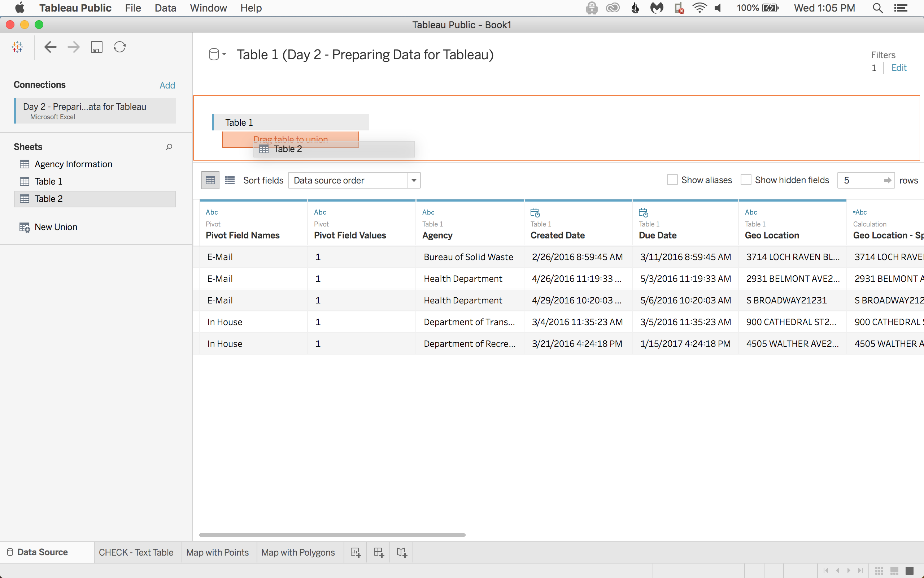This screenshot has width=924, height=578.
Task: Change data type of Pivot Field Names
Action: tap(212, 212)
